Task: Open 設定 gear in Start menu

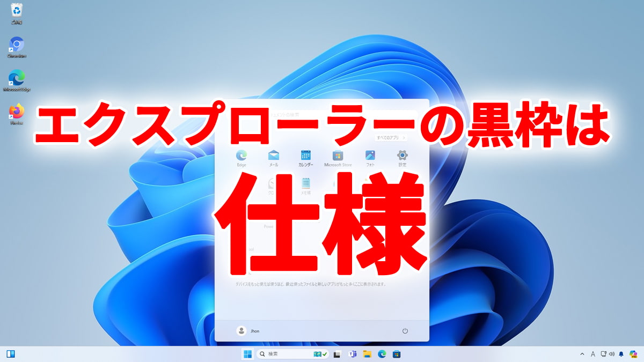Action: [x=402, y=158]
